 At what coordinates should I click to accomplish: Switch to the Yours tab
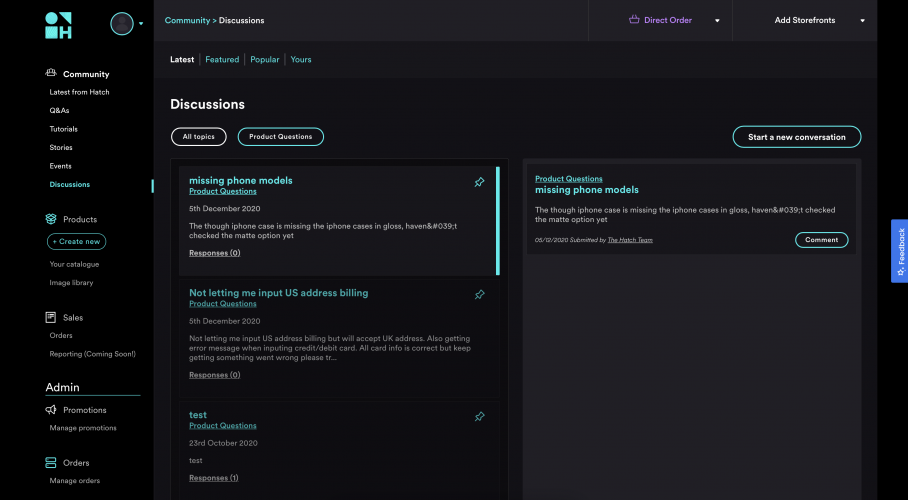(301, 59)
